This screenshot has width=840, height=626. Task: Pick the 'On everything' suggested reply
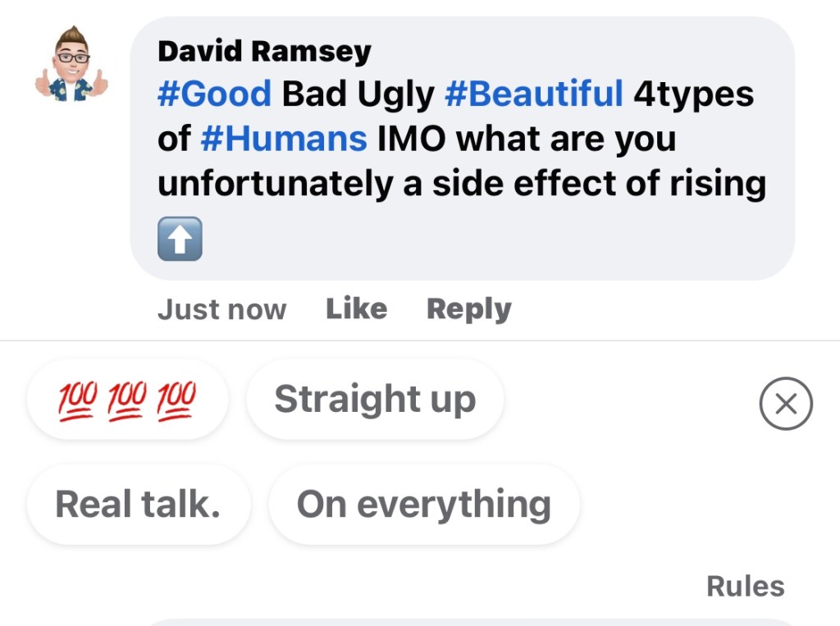[423, 504]
